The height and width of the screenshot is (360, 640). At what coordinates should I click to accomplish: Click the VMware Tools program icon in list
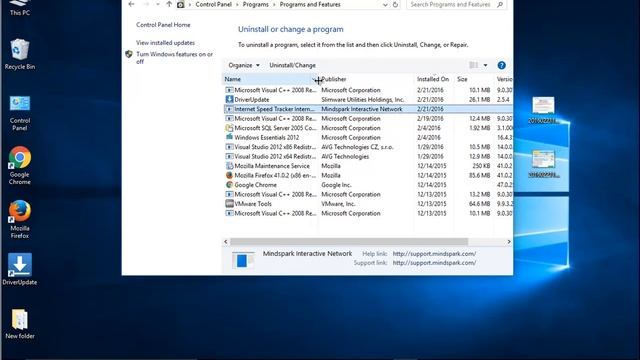pyautogui.click(x=229, y=204)
